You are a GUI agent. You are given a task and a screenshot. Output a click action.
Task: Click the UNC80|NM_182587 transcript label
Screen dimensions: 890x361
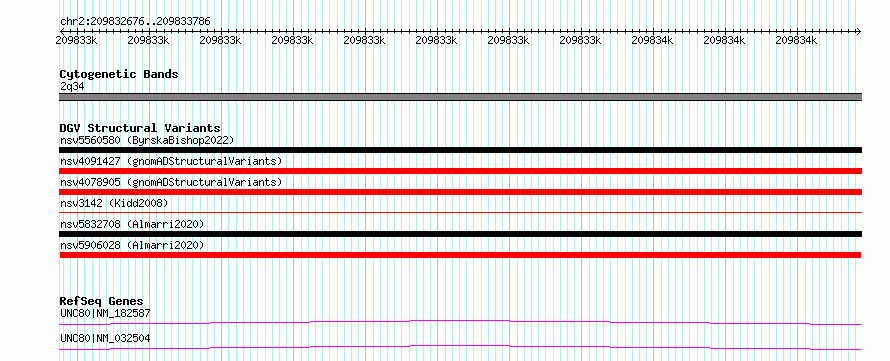tap(105, 313)
